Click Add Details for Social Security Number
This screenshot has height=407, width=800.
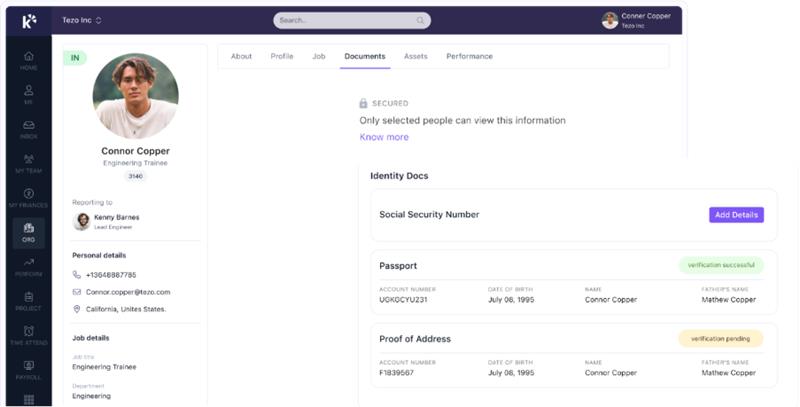(736, 215)
